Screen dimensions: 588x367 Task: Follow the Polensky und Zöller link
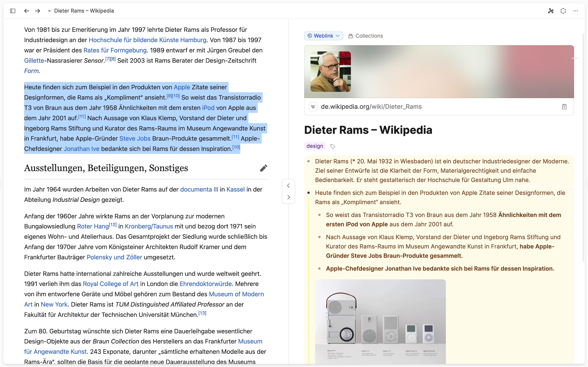click(x=114, y=257)
